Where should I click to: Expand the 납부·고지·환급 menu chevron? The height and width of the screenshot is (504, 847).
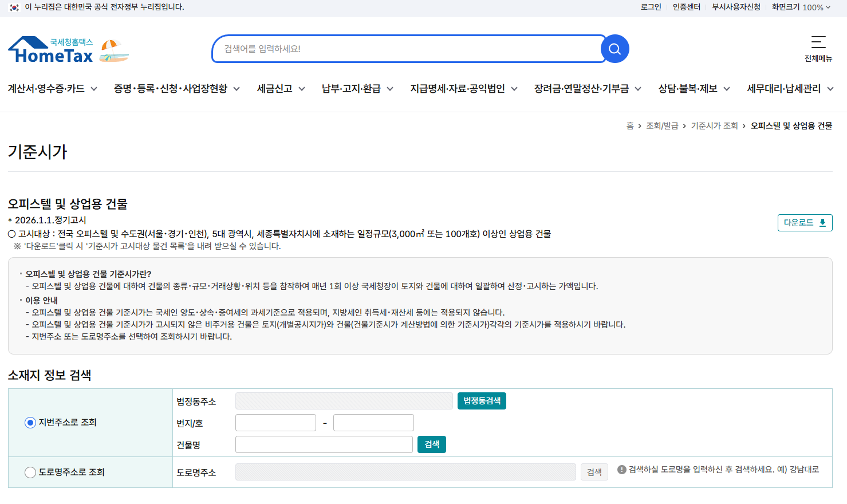click(390, 89)
